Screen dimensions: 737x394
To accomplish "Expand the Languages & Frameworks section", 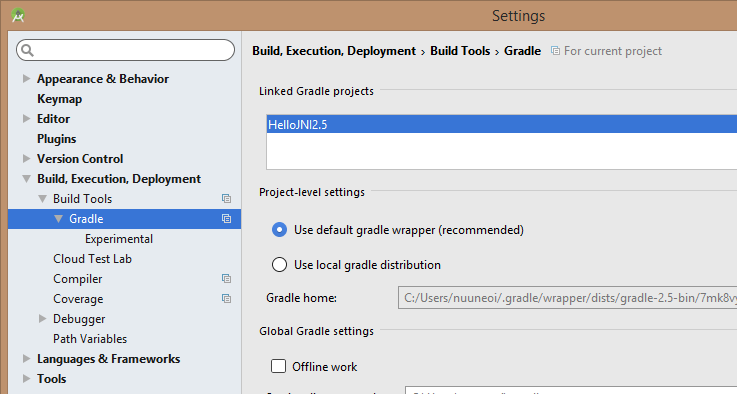I will (x=27, y=359).
